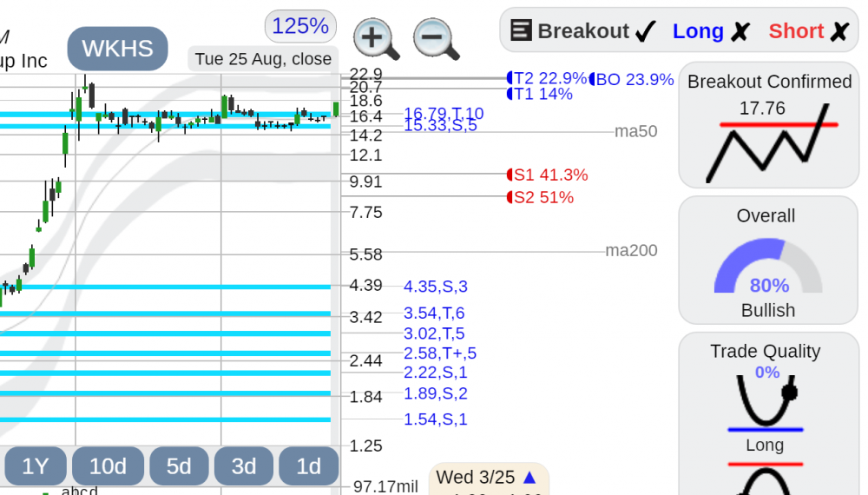This screenshot has height=495, width=868.
Task: Switch chart range to 1Y
Action: [36, 466]
